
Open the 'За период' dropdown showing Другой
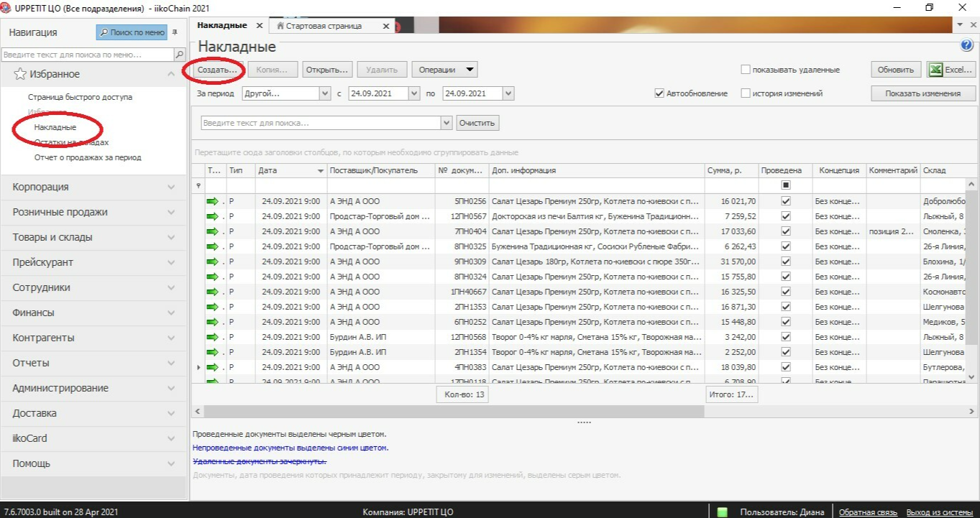click(x=324, y=93)
